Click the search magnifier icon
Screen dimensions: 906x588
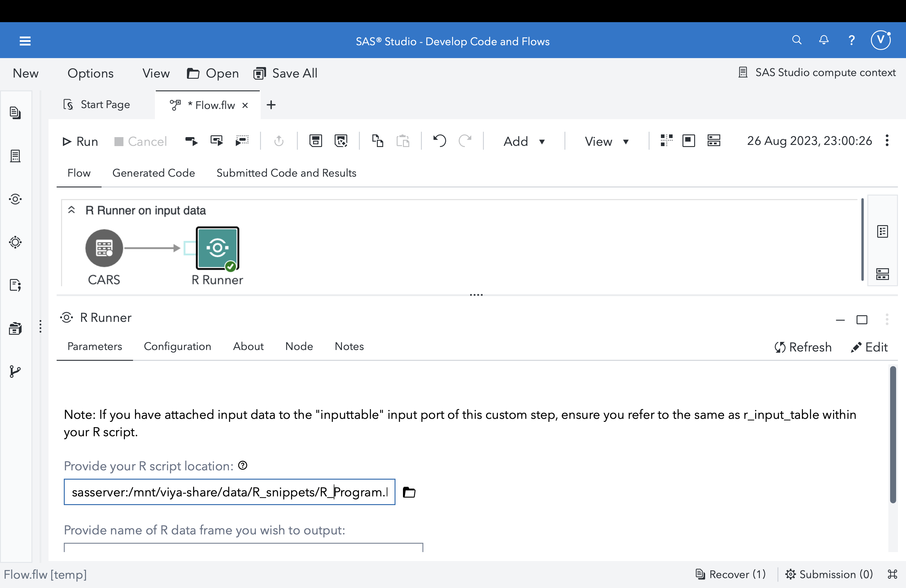pyautogui.click(x=797, y=40)
